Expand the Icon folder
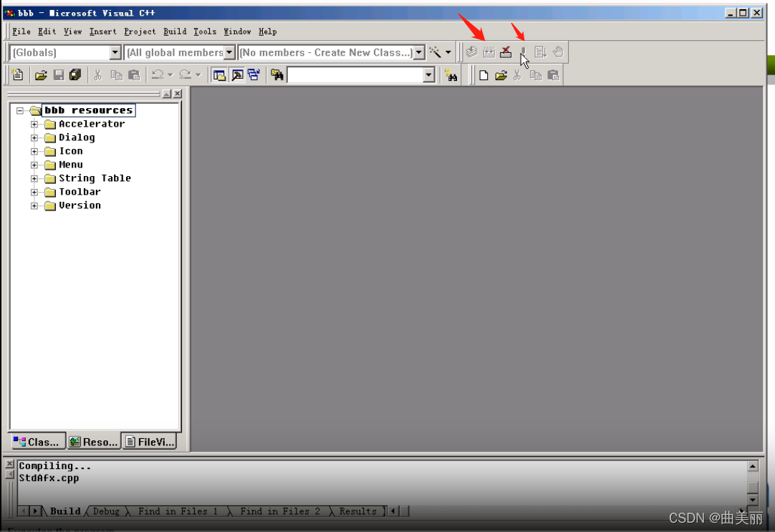Viewport: 775px width, 532px height. point(34,151)
